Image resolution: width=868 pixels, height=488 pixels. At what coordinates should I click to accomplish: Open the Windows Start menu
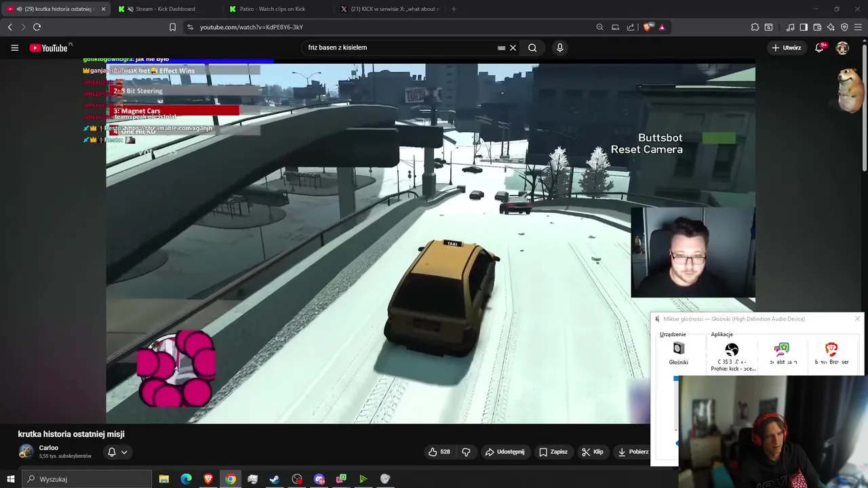pos(10,479)
